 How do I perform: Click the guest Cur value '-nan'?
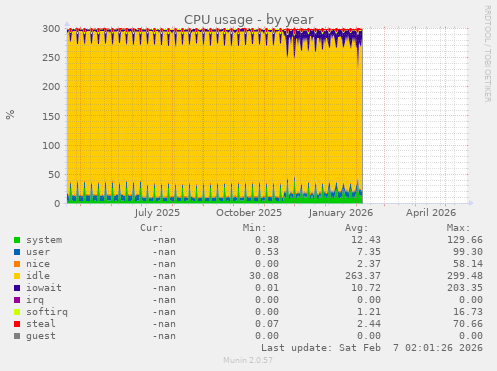164,336
